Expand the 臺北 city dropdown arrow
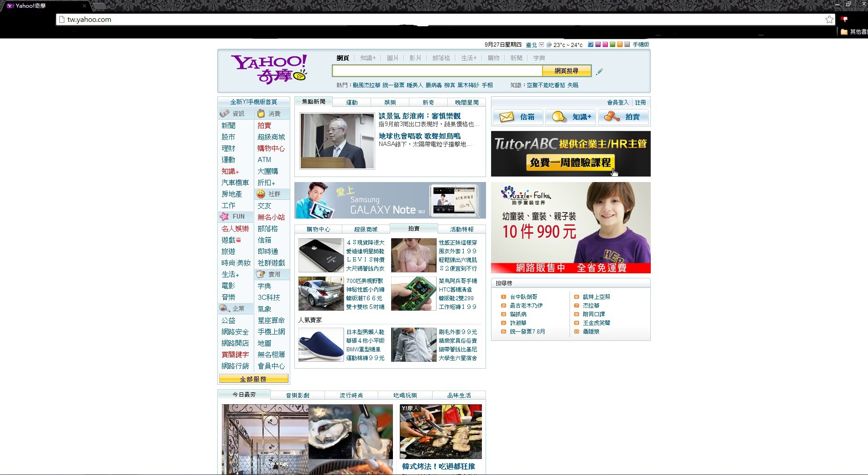 pyautogui.click(x=542, y=45)
